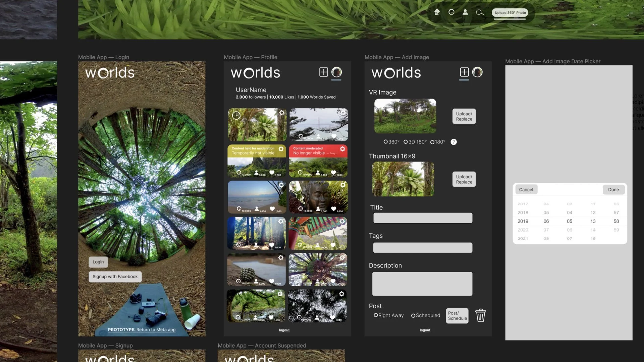The height and width of the screenshot is (362, 644).
Task: Select year 2018 in the date picker
Action: [x=523, y=213]
